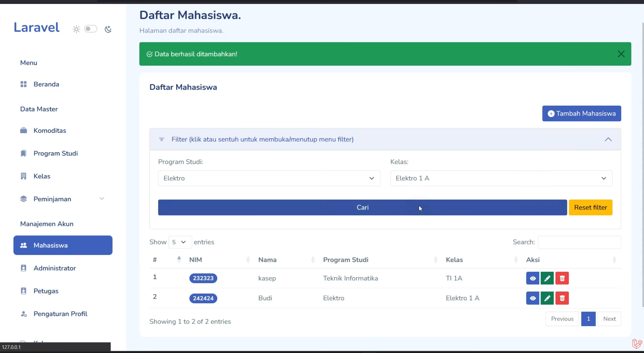Delete Budi row with the trash icon
The width and height of the screenshot is (644, 353).
coord(562,298)
